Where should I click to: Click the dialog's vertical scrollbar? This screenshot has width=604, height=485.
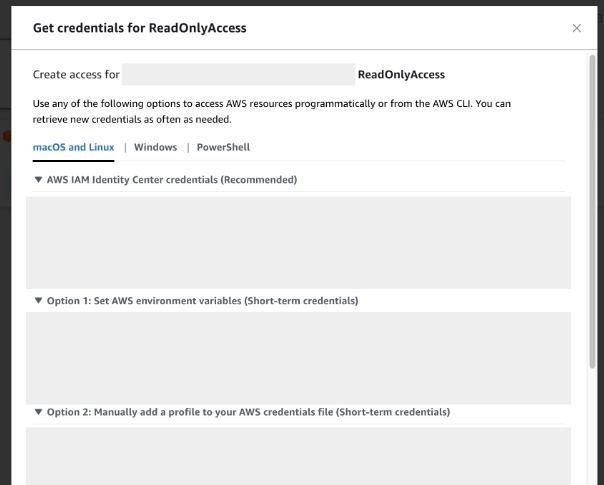tap(592, 200)
